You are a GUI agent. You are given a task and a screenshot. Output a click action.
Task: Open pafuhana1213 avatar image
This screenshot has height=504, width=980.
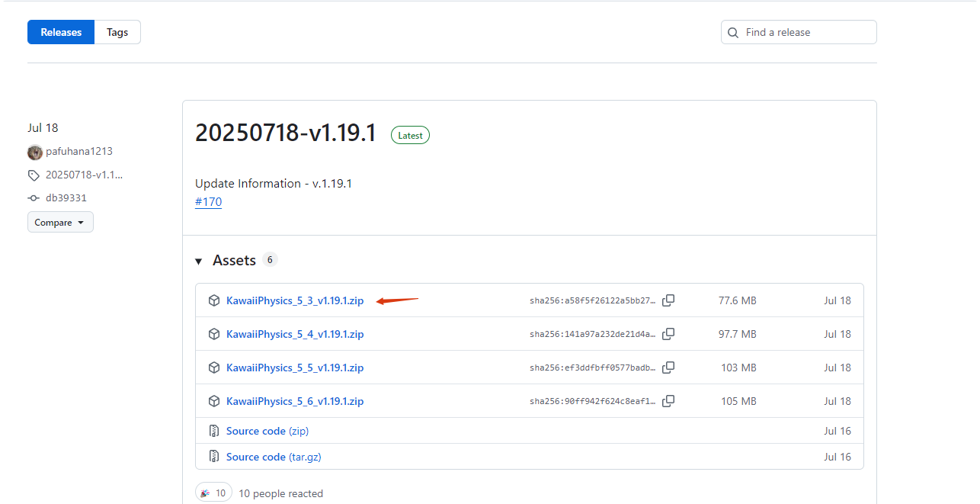click(x=35, y=152)
